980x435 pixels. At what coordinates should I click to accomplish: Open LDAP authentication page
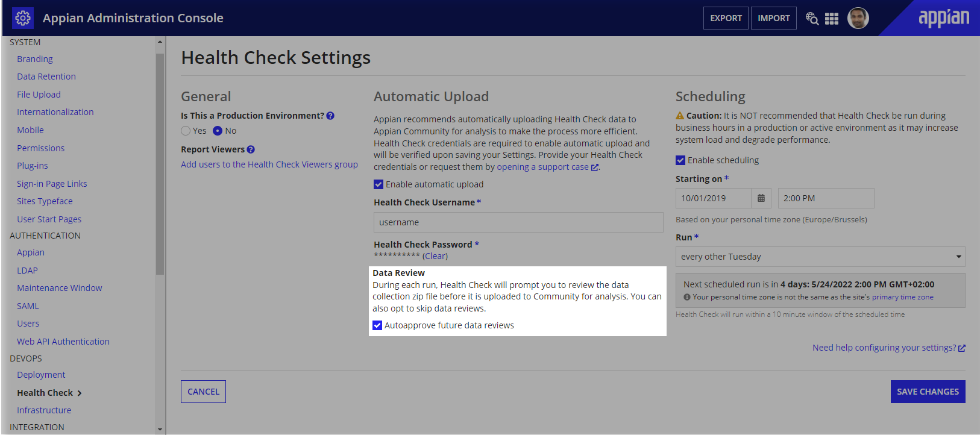tap(27, 271)
